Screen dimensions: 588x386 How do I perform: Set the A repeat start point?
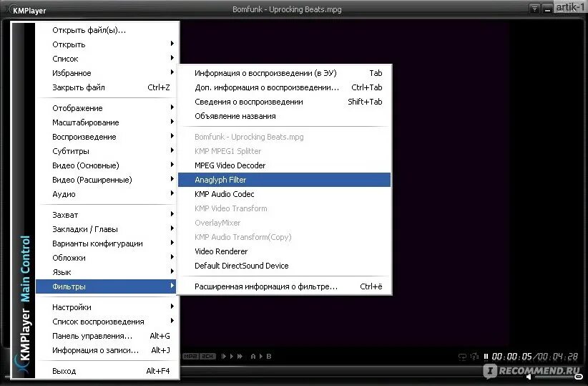coord(253,356)
